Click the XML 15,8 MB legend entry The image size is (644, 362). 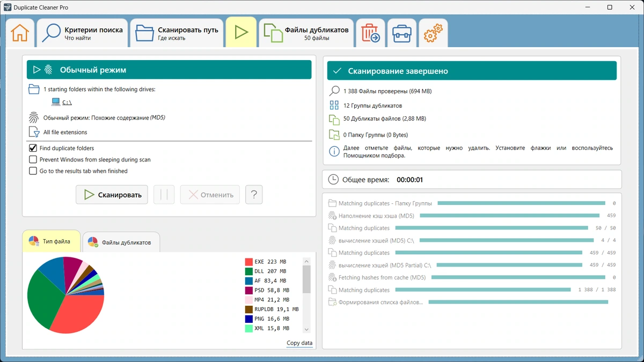point(267,328)
